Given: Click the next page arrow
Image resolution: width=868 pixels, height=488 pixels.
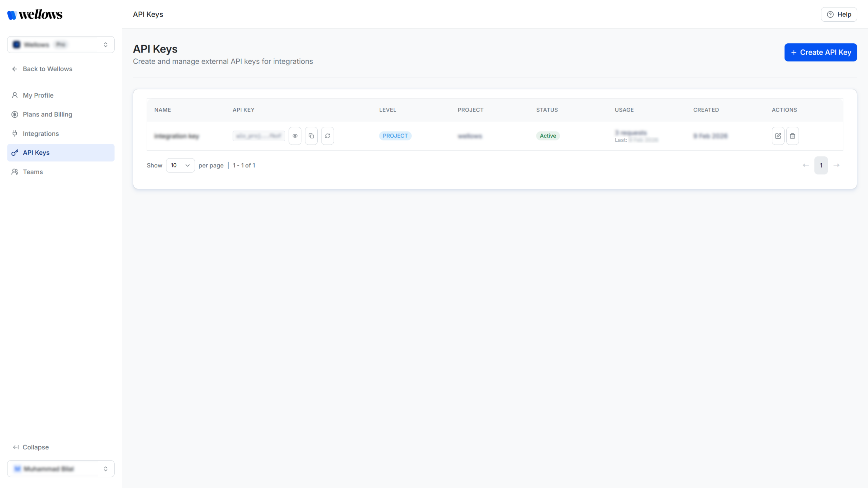Looking at the screenshot, I should point(837,165).
